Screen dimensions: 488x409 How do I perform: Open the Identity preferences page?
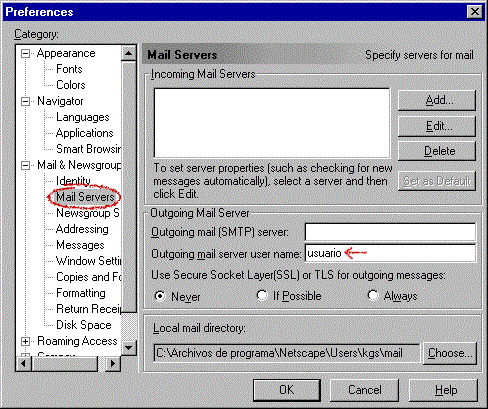click(73, 181)
